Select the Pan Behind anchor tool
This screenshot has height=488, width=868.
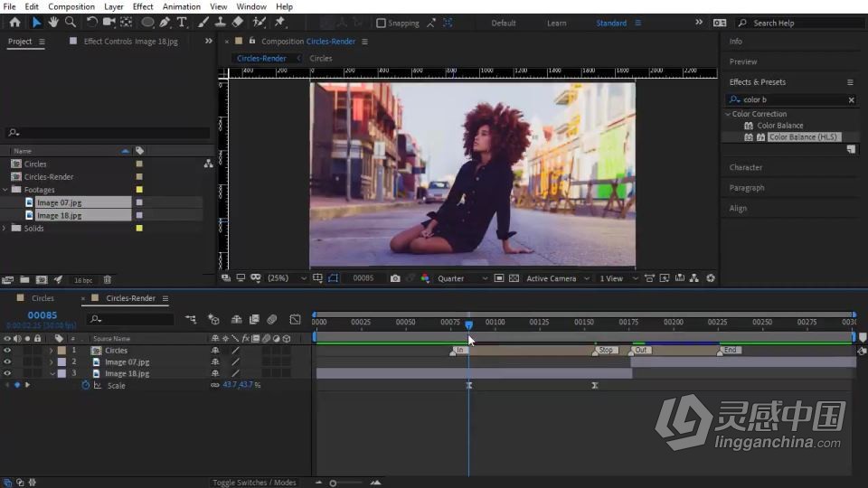coord(127,22)
